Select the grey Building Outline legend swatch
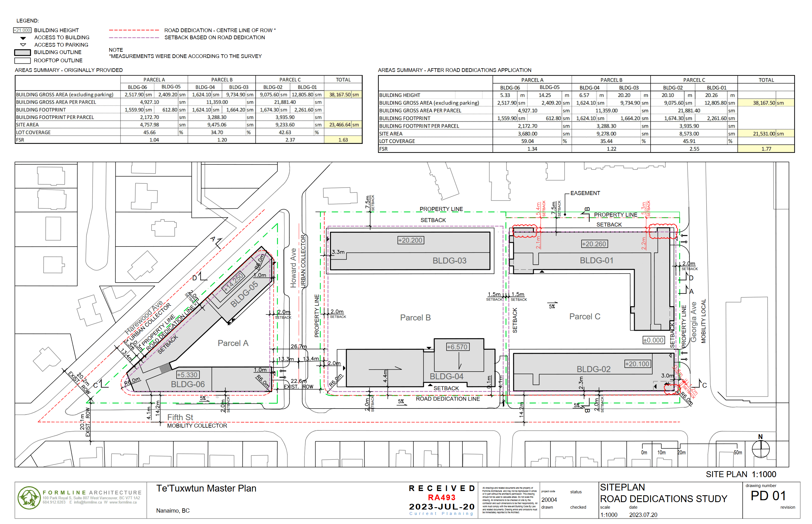This screenshot has height=524, width=812. pos(22,52)
